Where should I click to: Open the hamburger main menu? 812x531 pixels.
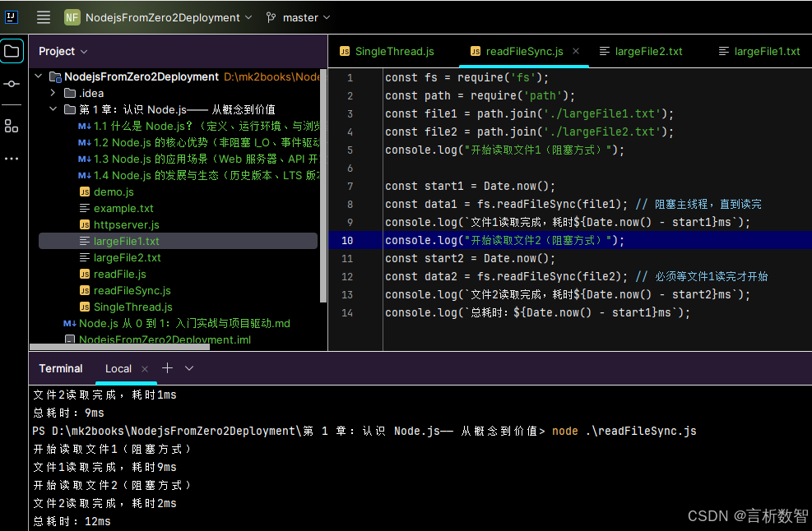(x=44, y=17)
